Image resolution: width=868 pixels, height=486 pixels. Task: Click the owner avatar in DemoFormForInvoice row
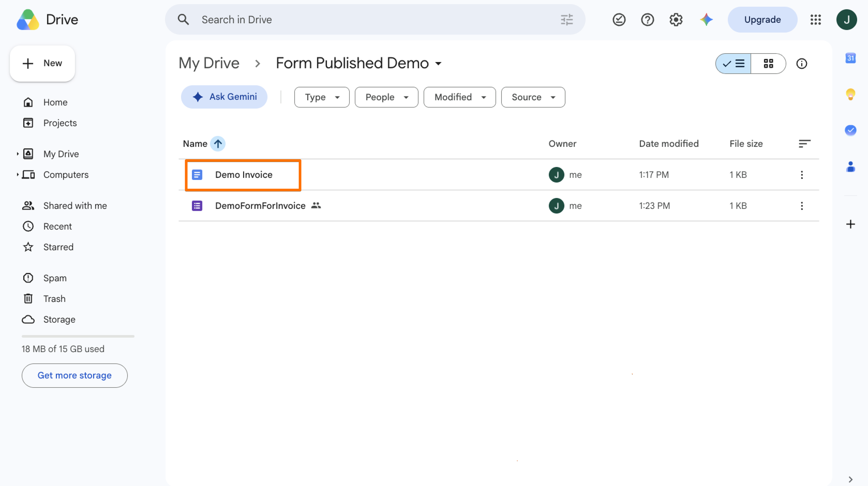(x=556, y=206)
